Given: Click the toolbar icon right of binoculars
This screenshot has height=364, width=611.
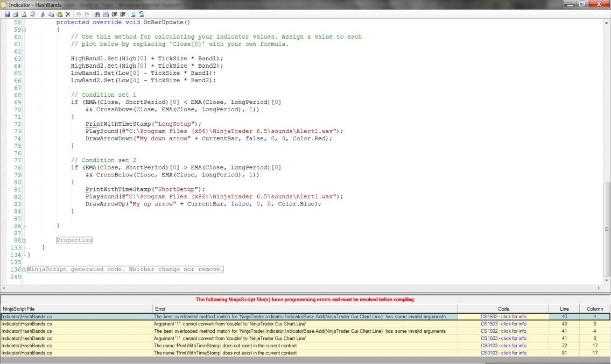Looking at the screenshot, I should (x=106, y=14).
